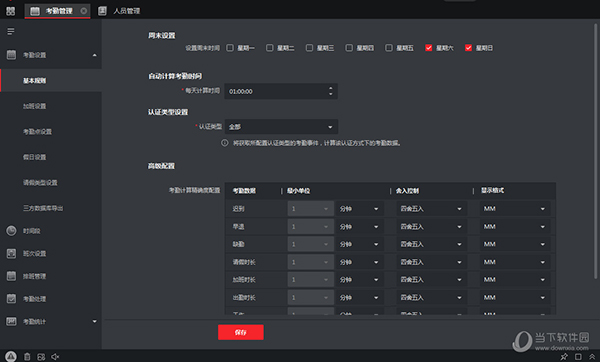Open 排班管理 in the sidebar

click(34, 276)
